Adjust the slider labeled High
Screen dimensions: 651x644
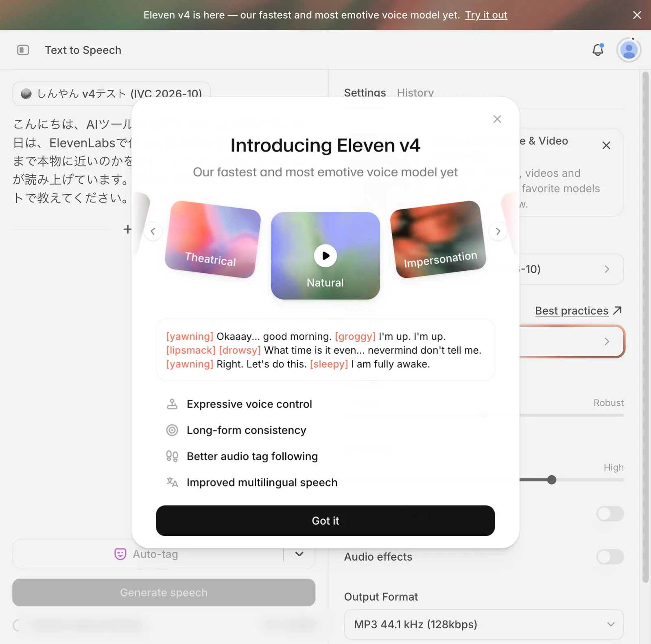click(551, 480)
